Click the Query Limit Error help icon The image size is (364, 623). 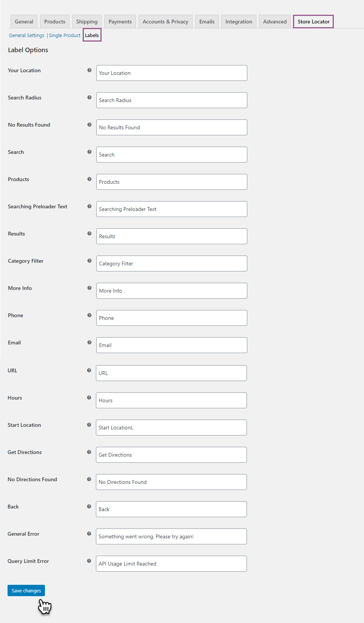click(89, 560)
